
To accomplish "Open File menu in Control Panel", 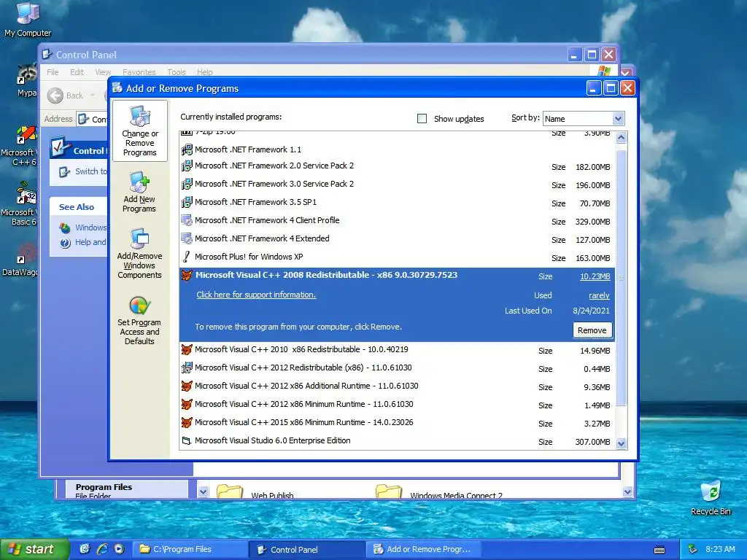I will pyautogui.click(x=53, y=72).
